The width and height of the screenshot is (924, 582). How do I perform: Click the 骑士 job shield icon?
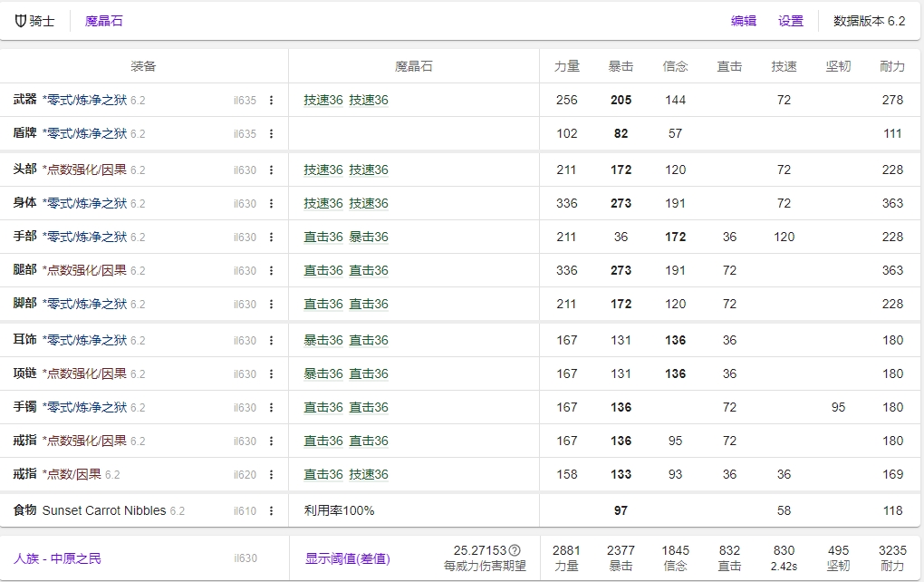(x=21, y=21)
